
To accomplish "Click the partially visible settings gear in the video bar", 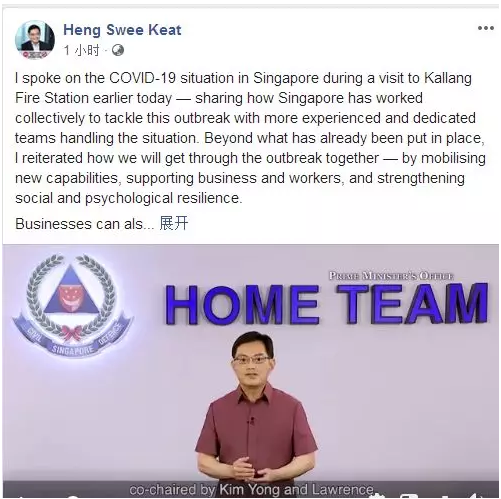I will point(378,496).
